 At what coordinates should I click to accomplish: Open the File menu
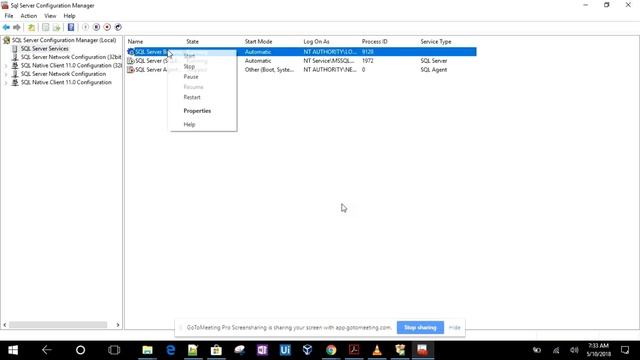[9, 16]
